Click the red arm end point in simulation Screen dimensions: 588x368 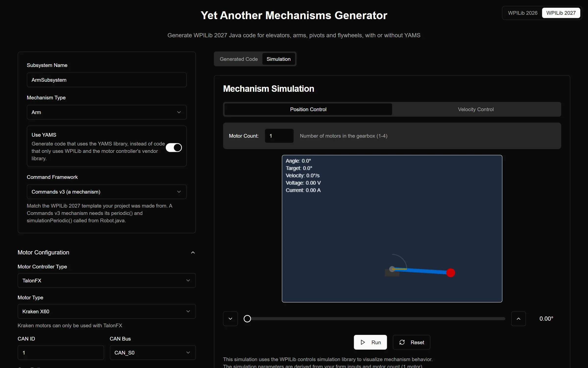[451, 273]
